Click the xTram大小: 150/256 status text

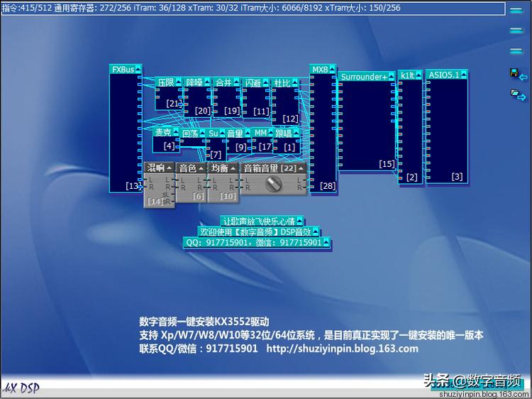tap(363, 8)
